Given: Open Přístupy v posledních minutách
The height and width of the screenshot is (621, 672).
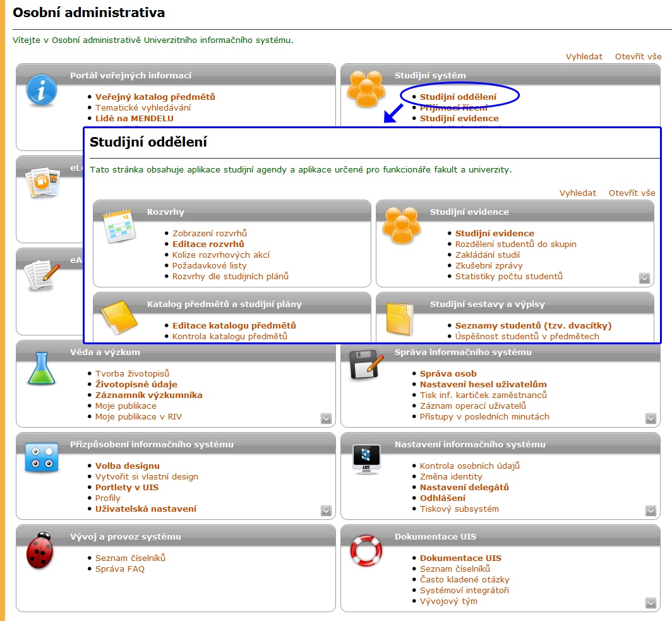Looking at the screenshot, I should pyautogui.click(x=484, y=416).
